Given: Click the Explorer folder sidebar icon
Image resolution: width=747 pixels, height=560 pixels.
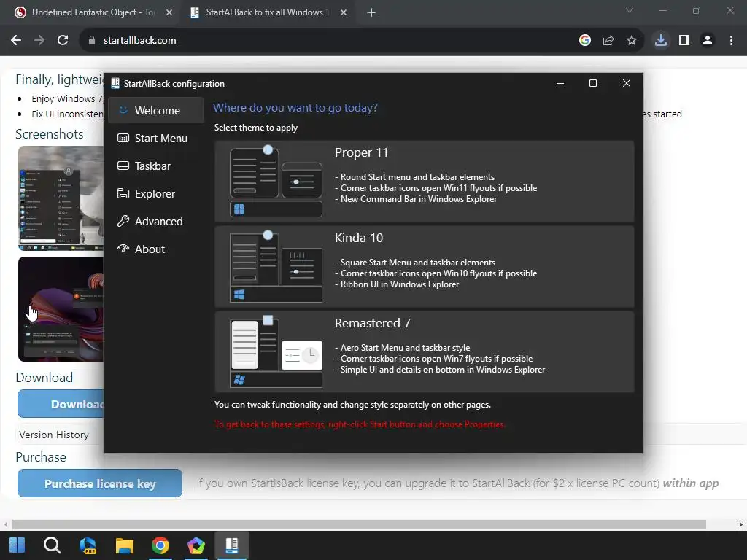Looking at the screenshot, I should [x=123, y=193].
